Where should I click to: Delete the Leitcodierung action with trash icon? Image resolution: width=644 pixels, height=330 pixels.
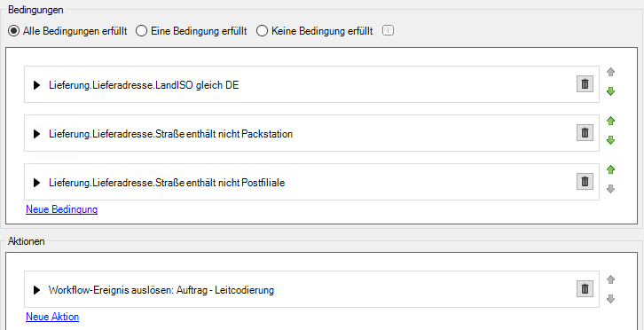[585, 289]
